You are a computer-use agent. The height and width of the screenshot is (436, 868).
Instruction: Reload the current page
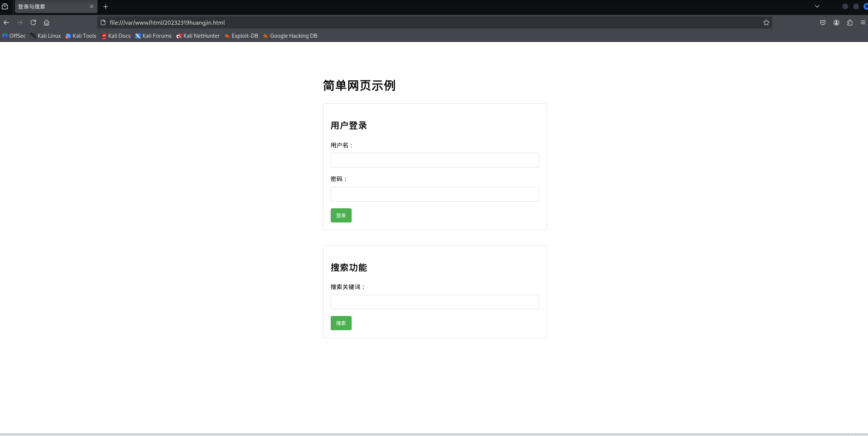(x=33, y=22)
